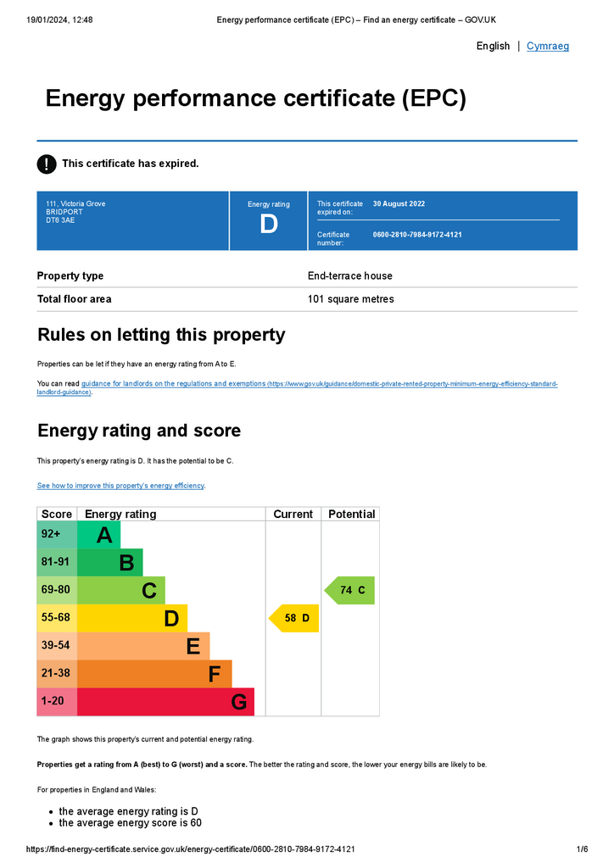The width and height of the screenshot is (614, 868).
Task: Click the large D energy rating letter
Action: (269, 224)
